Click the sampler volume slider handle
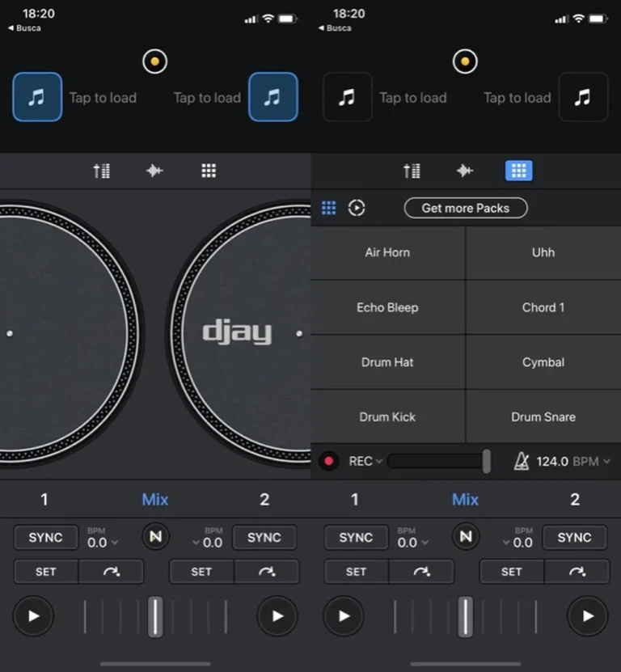 click(x=486, y=461)
